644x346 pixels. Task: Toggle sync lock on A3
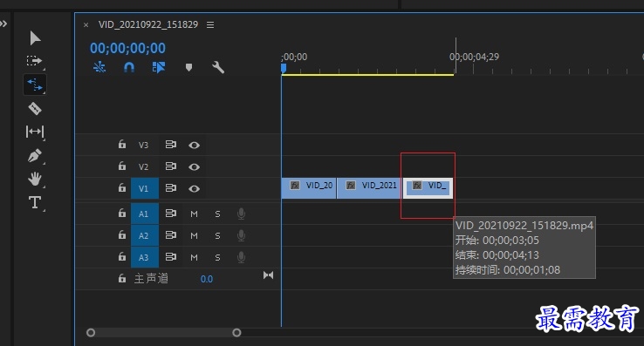pos(171,257)
